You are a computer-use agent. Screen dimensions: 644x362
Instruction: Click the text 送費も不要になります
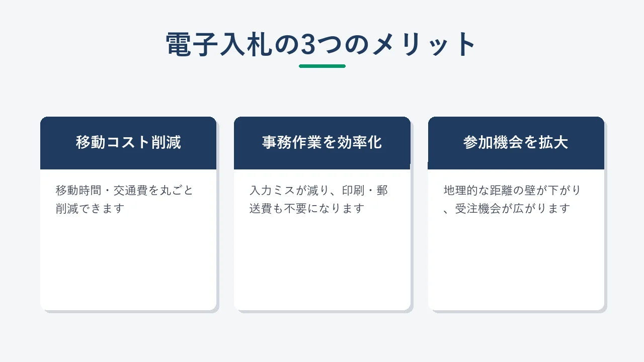tap(307, 208)
